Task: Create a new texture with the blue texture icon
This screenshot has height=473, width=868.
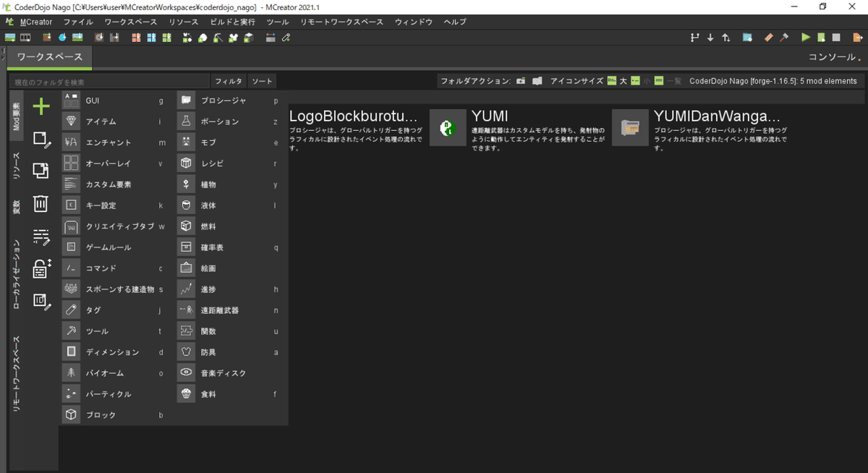Action: 747,37
